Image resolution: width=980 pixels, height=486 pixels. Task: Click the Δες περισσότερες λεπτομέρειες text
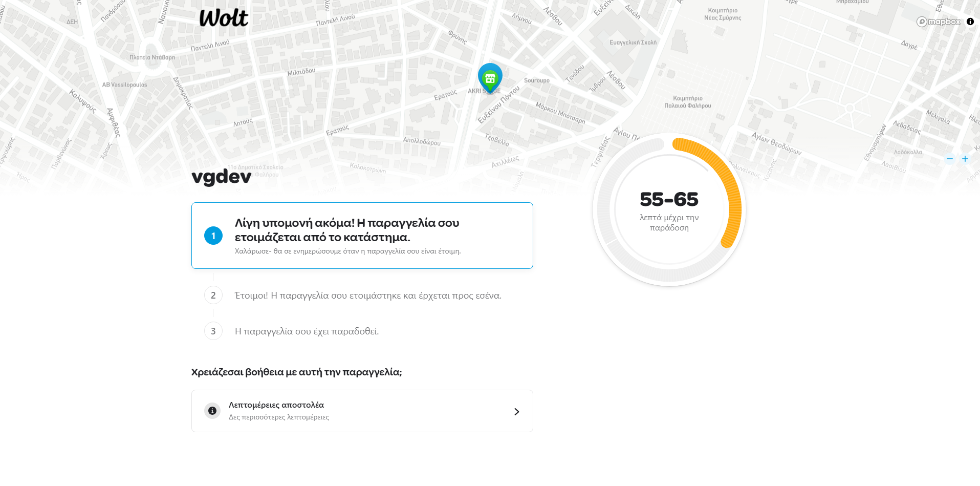[279, 417]
